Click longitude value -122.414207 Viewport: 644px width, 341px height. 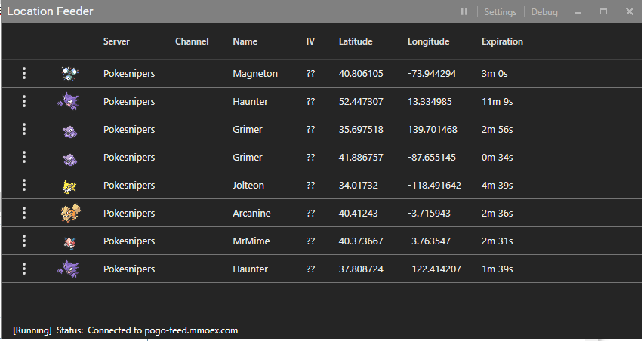tap(435, 269)
